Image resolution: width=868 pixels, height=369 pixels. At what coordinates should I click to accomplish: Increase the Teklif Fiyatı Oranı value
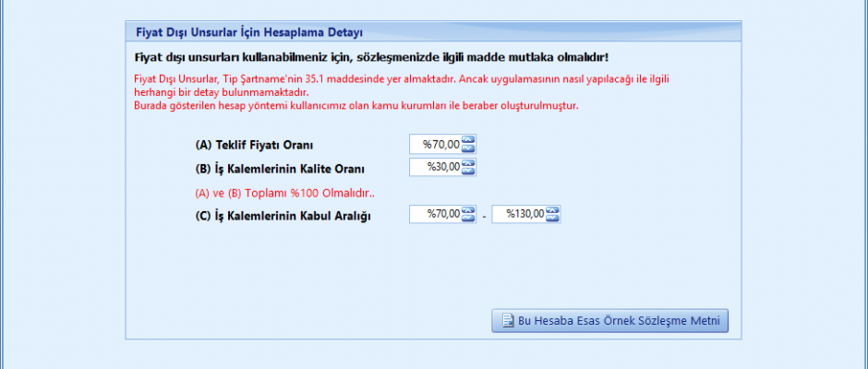[468, 140]
